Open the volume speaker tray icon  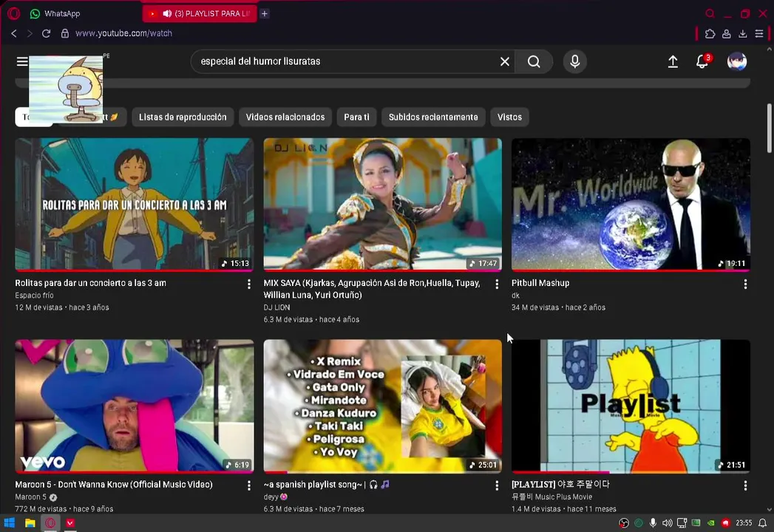668,523
